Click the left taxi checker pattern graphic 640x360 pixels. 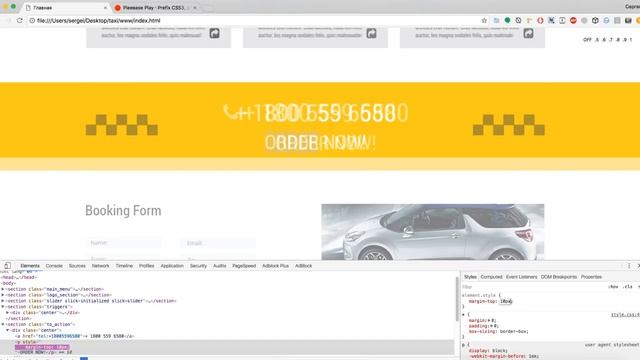[122, 125]
